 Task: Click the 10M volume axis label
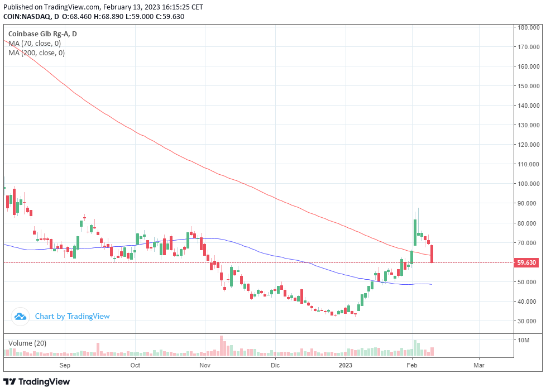click(x=523, y=340)
